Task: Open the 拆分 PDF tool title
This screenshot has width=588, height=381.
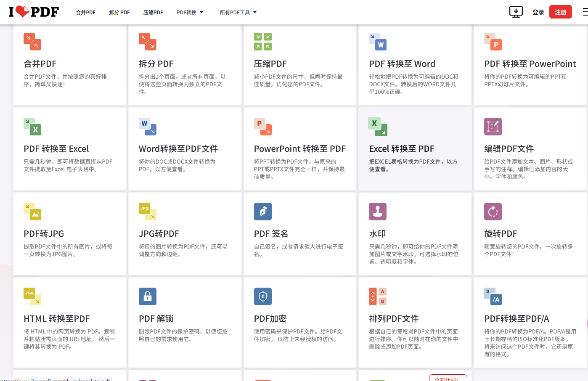Action: 156,64
